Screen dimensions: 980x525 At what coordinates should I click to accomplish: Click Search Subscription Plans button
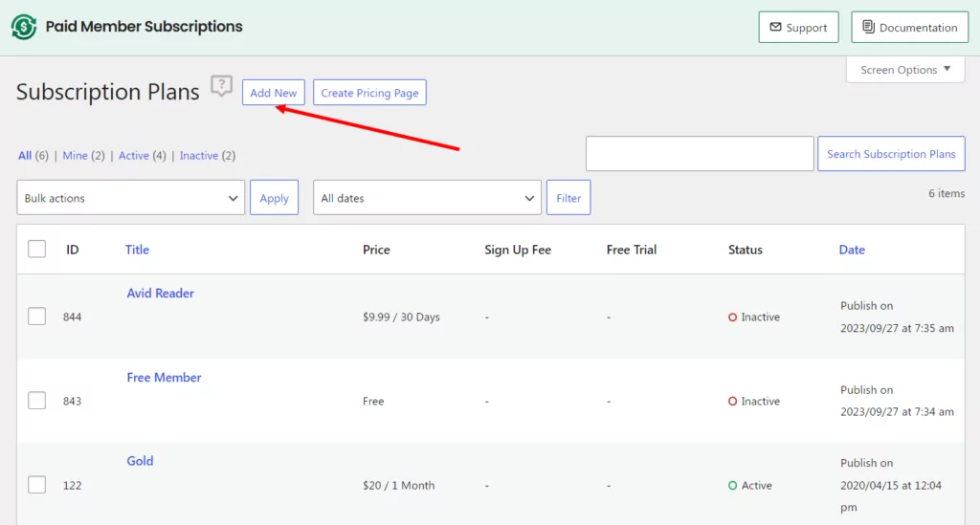tap(891, 154)
